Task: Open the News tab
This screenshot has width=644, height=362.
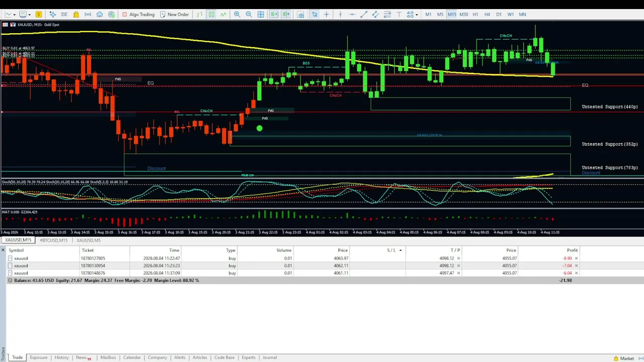Action: (x=83, y=357)
